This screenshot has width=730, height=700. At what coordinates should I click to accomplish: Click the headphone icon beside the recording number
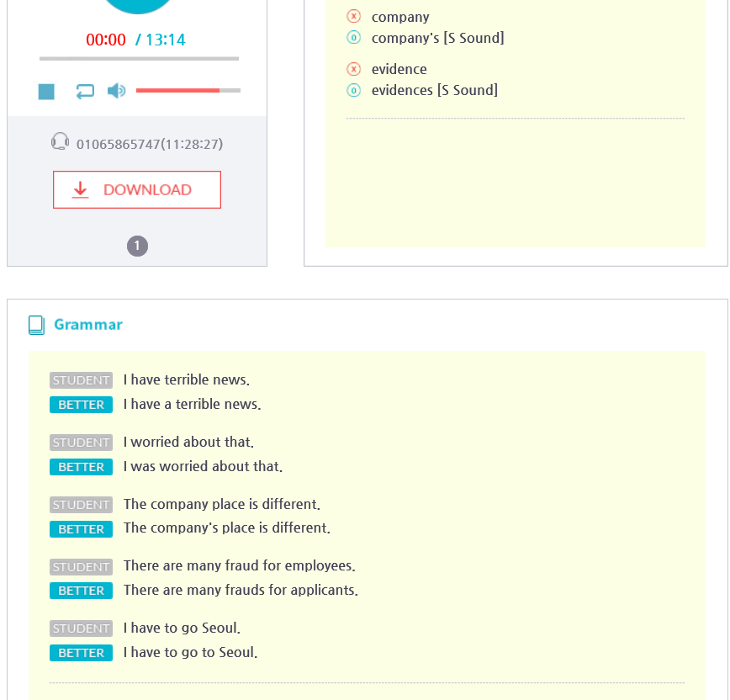click(60, 141)
